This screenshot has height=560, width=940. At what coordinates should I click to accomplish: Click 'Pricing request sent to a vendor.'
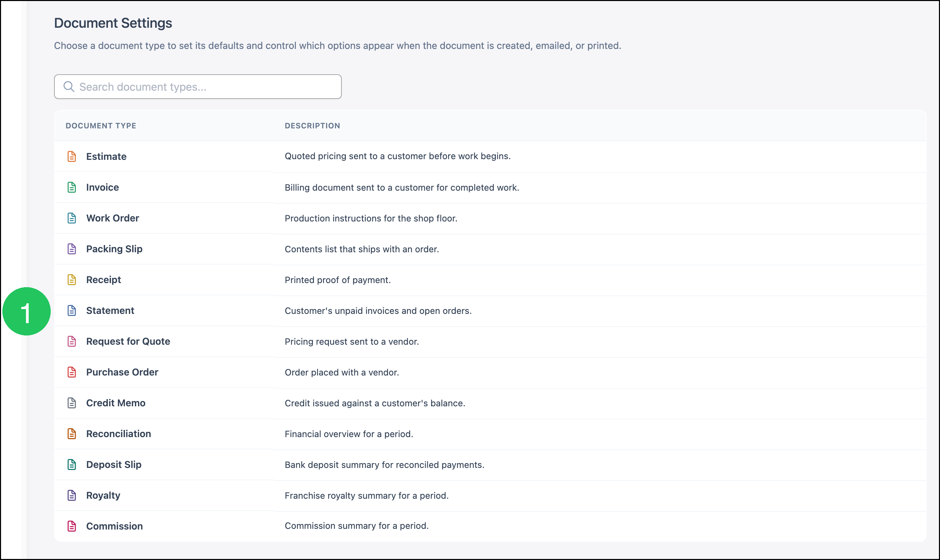(x=351, y=342)
